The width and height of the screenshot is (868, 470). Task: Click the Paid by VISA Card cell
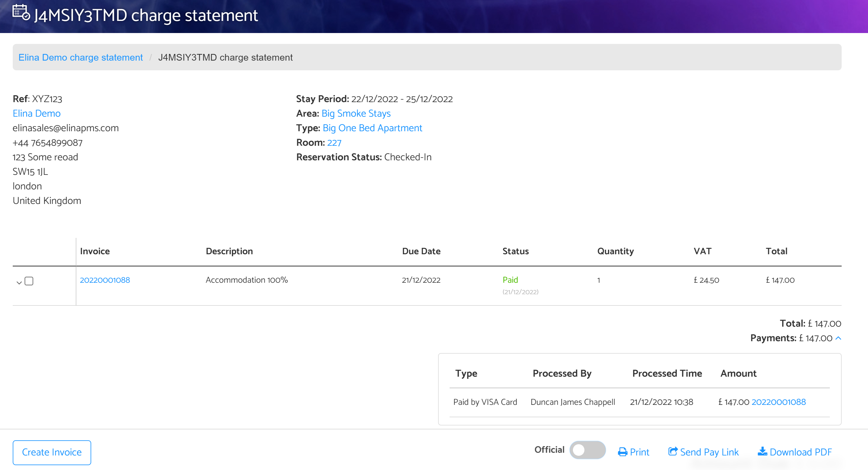485,402
